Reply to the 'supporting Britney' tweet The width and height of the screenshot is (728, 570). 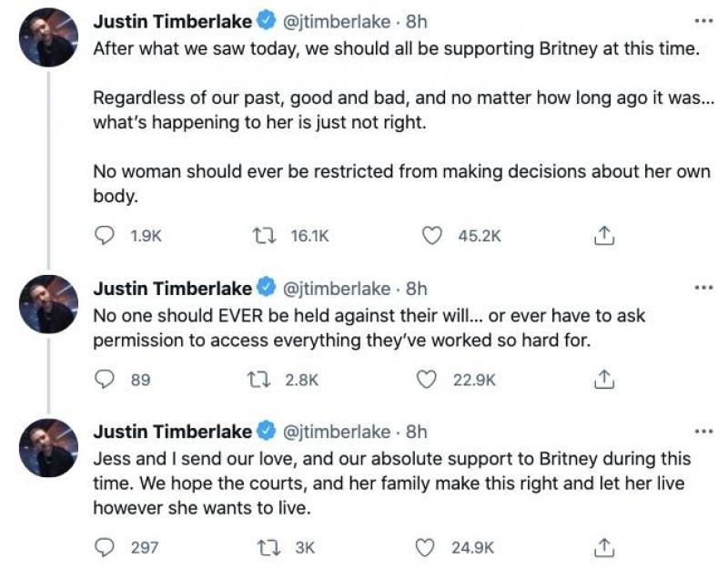[x=105, y=236]
